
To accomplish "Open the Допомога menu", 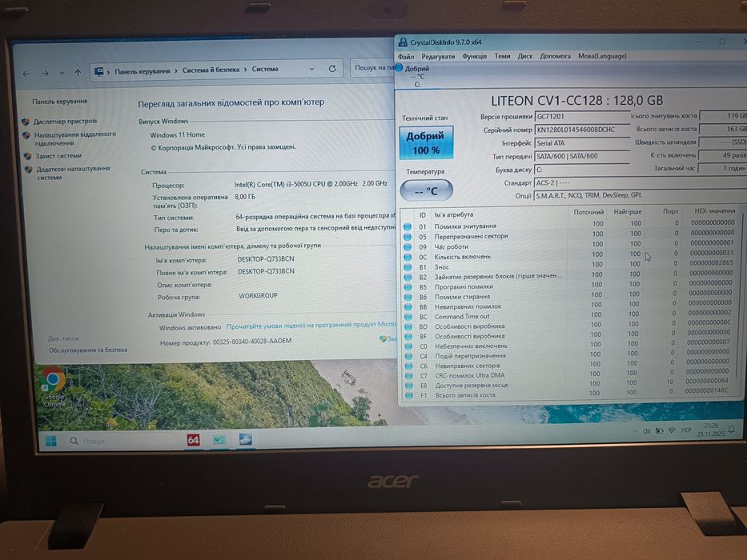I will (555, 56).
